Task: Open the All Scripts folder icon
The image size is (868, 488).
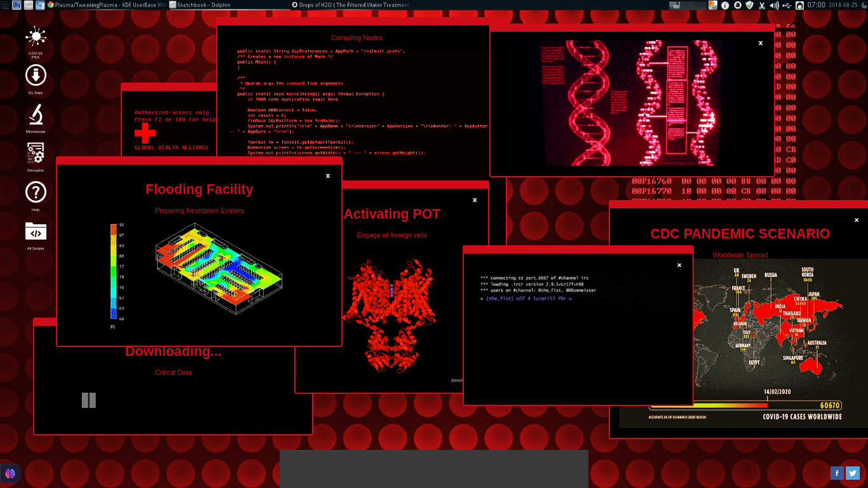Action: (x=36, y=232)
